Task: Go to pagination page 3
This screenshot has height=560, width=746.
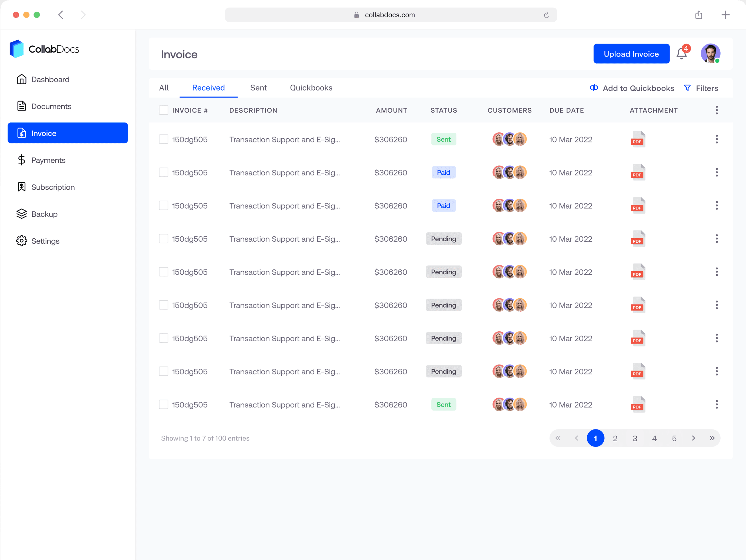Action: (x=635, y=438)
